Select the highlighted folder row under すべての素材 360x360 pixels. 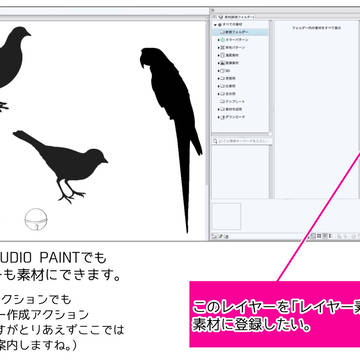(240, 32)
